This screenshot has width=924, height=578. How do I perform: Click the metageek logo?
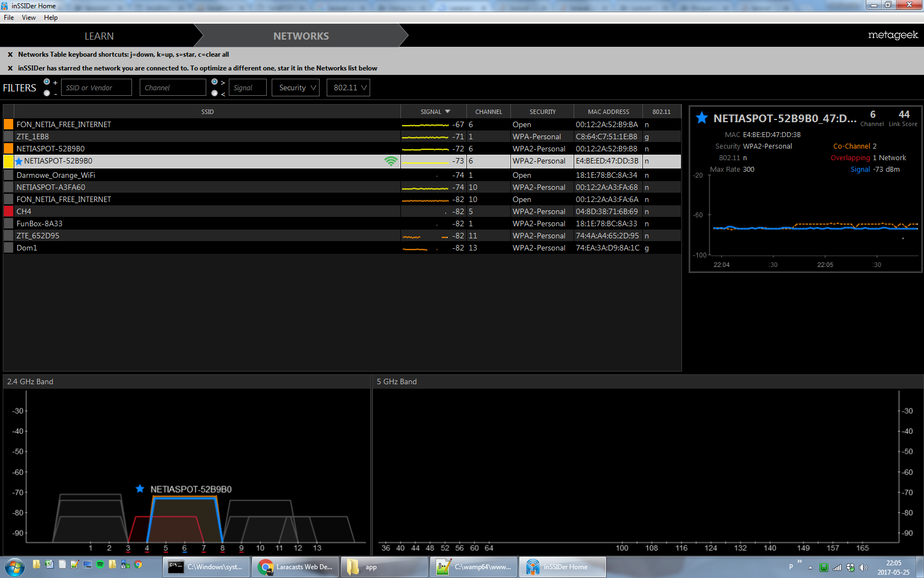[893, 35]
